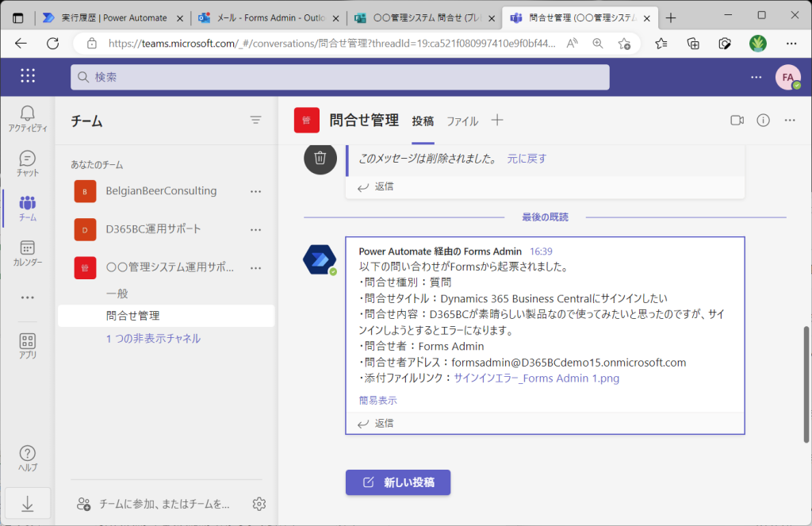Click the join or create team icon
Viewport: 812px width, 526px height.
tap(83, 504)
